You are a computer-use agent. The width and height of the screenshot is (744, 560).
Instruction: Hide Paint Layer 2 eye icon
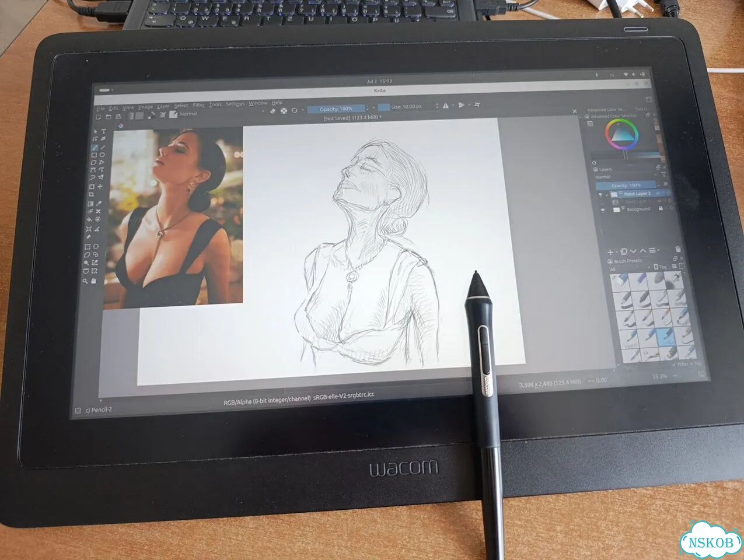pyautogui.click(x=600, y=195)
